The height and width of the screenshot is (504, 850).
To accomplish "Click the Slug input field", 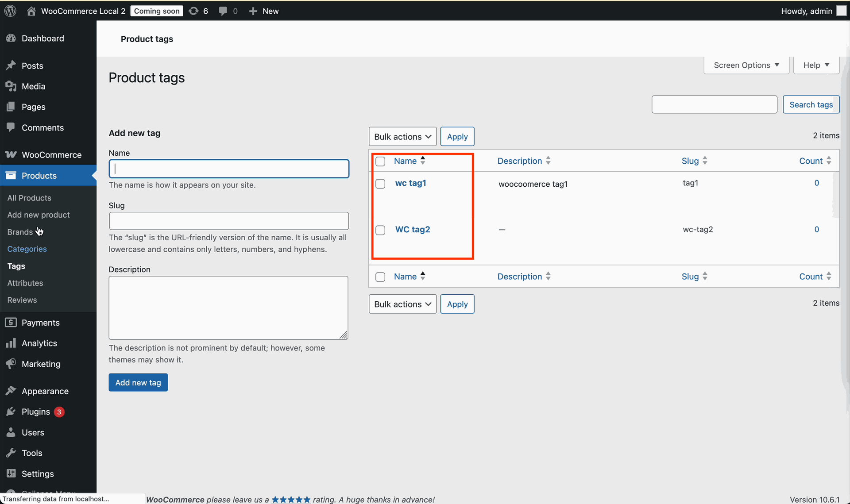I will (x=229, y=221).
